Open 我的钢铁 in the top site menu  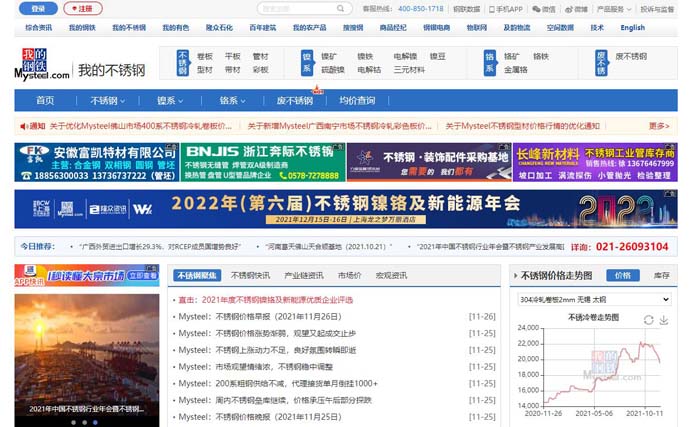pyautogui.click(x=82, y=28)
